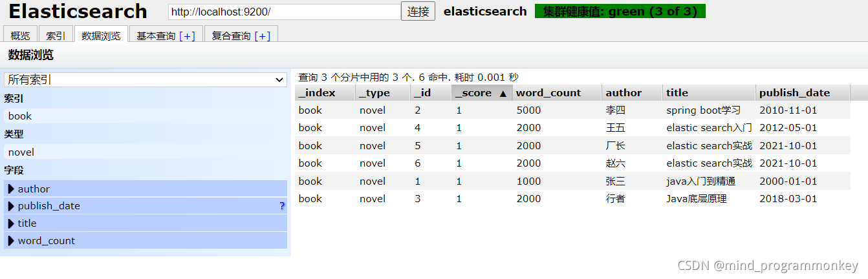Image resolution: width=868 pixels, height=279 pixels.
Task: Open the 概览 overview tab
Action: coord(20,36)
